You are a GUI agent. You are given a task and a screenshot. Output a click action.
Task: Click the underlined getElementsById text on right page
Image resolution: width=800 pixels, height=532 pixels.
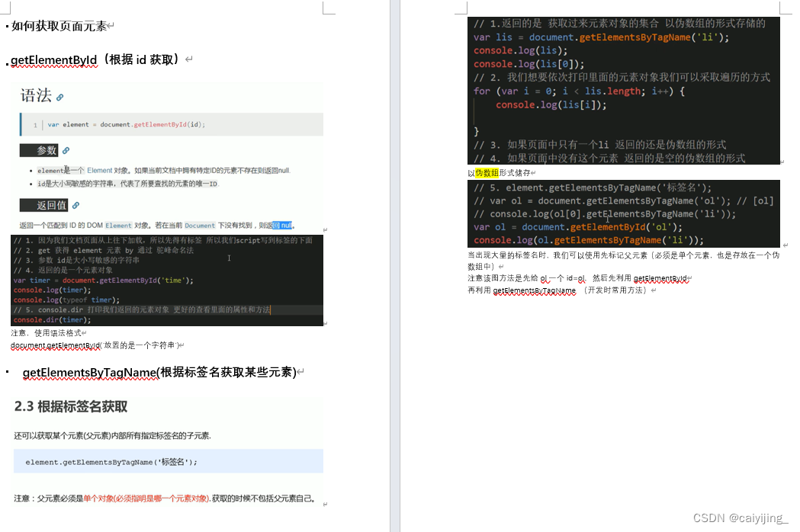(x=662, y=277)
